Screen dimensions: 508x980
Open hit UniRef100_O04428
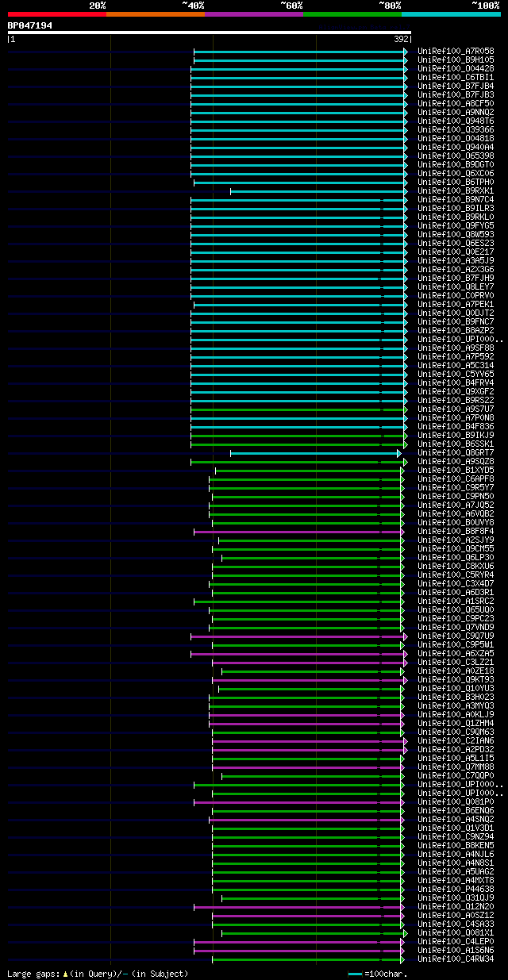coord(456,68)
